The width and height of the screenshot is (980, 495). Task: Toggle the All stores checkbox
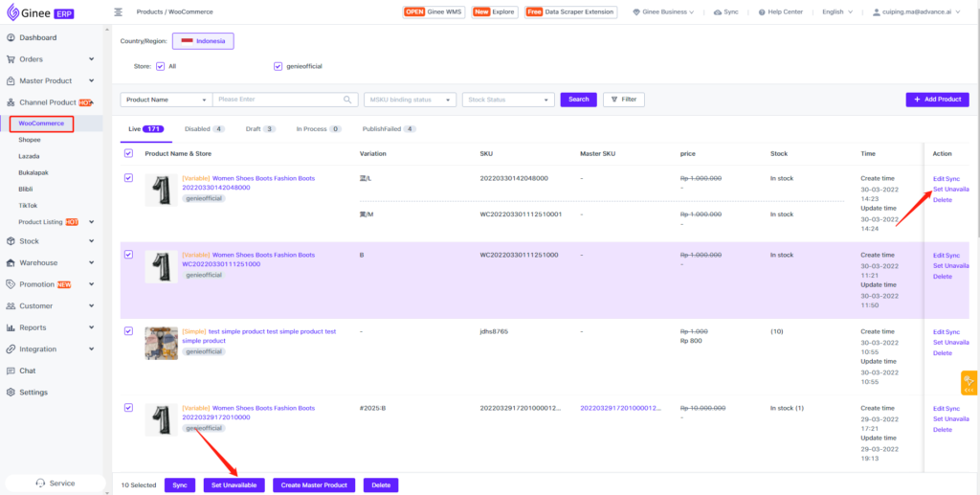[x=160, y=66]
